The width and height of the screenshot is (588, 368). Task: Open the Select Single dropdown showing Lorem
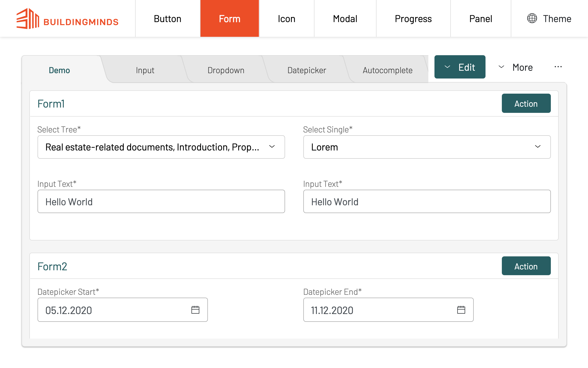427,147
